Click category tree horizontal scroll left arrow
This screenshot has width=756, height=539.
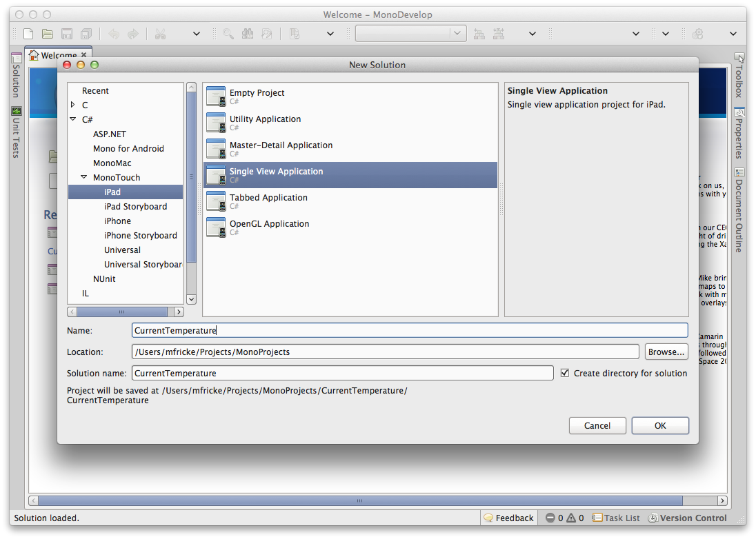click(72, 312)
